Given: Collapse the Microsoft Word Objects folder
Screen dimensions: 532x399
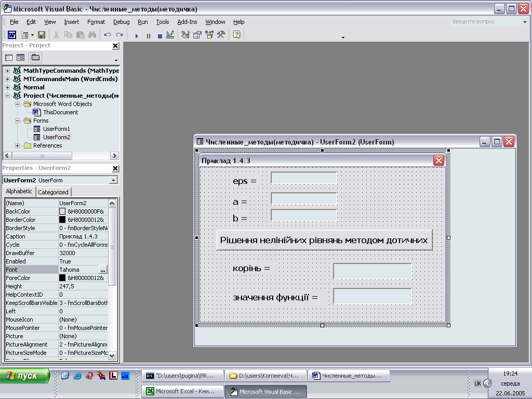Looking at the screenshot, I should [17, 104].
